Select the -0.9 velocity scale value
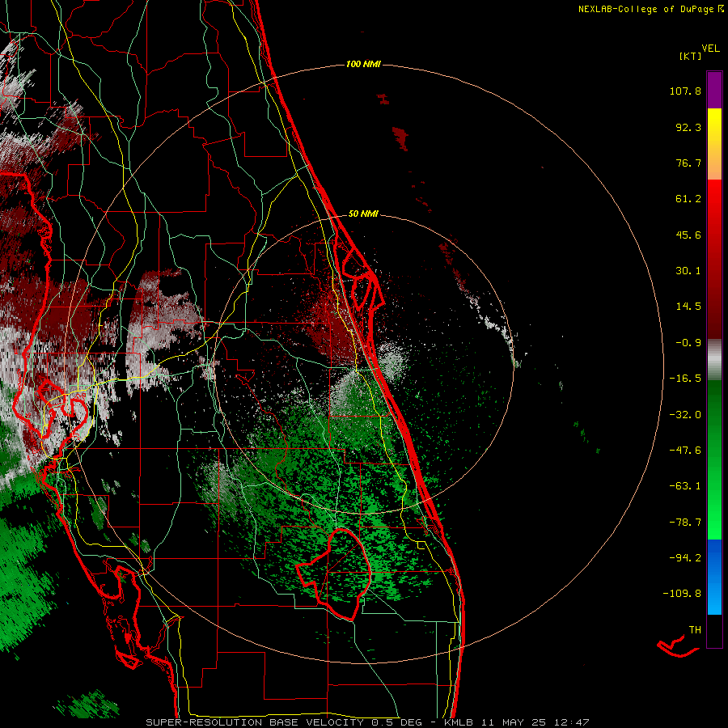728x728 pixels. pos(688,343)
